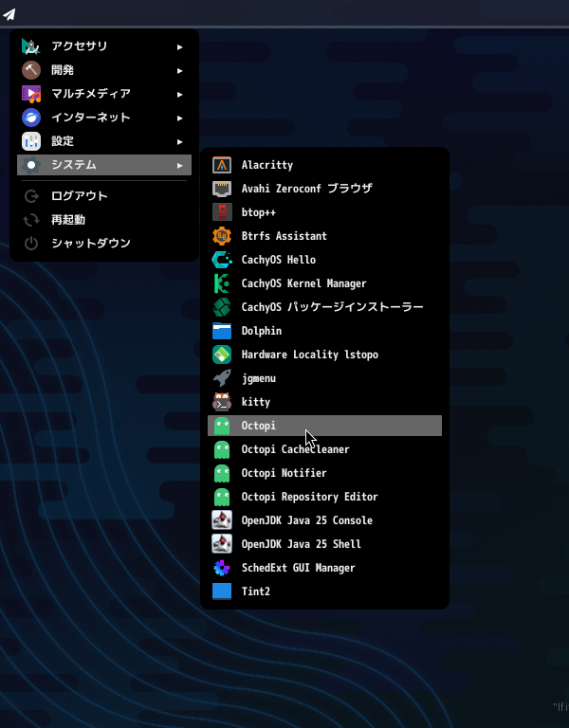Click the green ghost icon beside Octopi Notifier
Screen dimensions: 569x728
tap(222, 473)
